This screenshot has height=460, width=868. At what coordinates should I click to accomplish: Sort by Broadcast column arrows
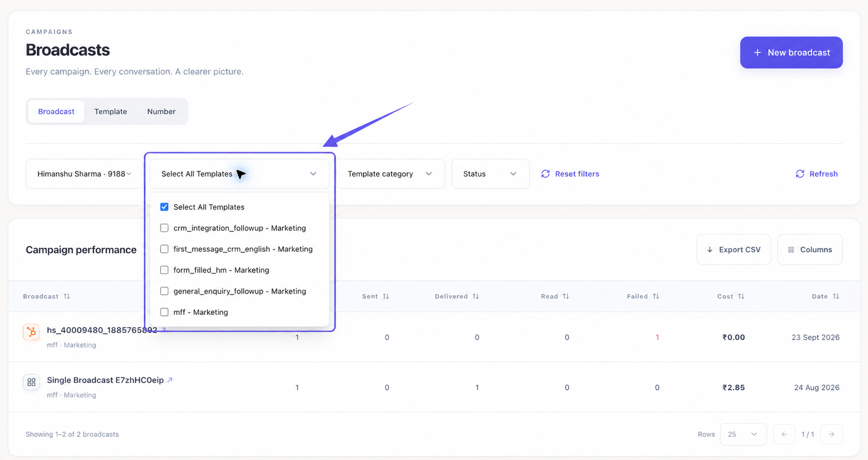coord(66,296)
